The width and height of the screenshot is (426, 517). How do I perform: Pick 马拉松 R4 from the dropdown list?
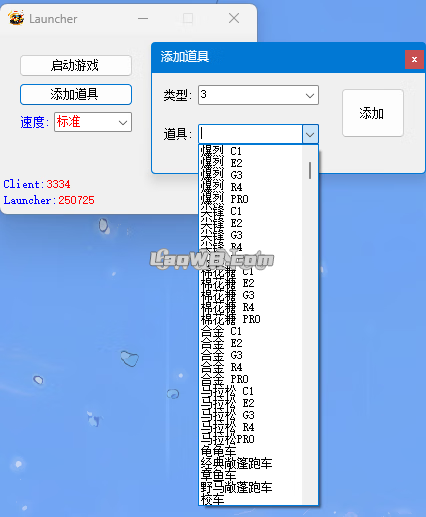[251, 427]
